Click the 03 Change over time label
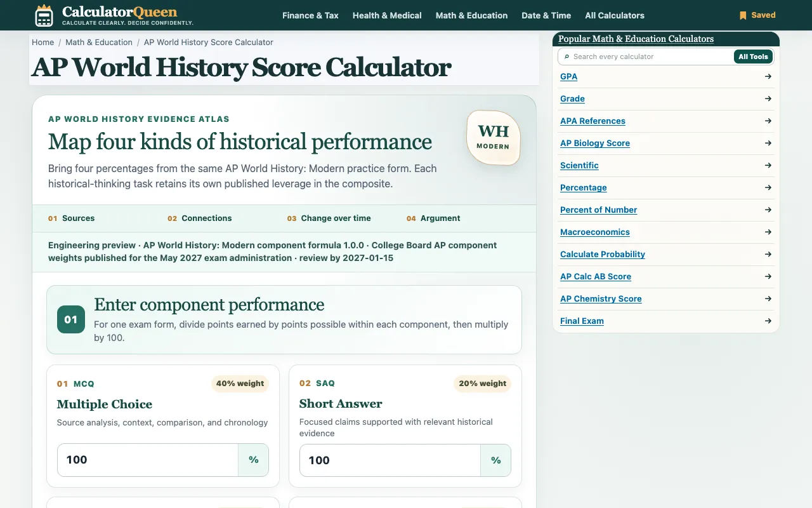 point(329,218)
